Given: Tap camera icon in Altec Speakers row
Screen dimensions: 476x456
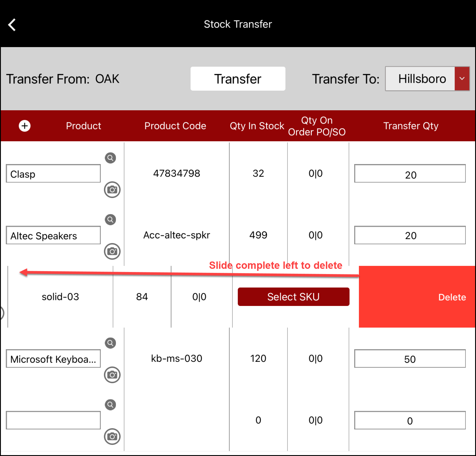Looking at the screenshot, I should click(x=112, y=251).
